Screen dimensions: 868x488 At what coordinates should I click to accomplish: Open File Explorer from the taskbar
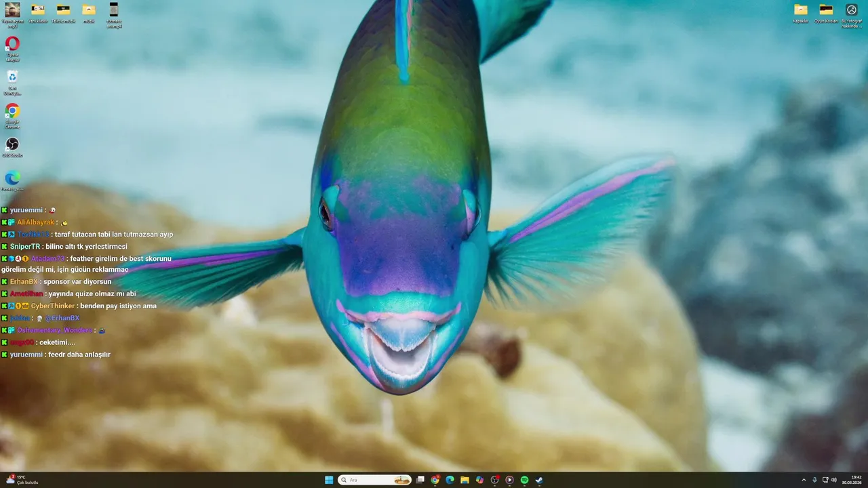click(x=465, y=480)
